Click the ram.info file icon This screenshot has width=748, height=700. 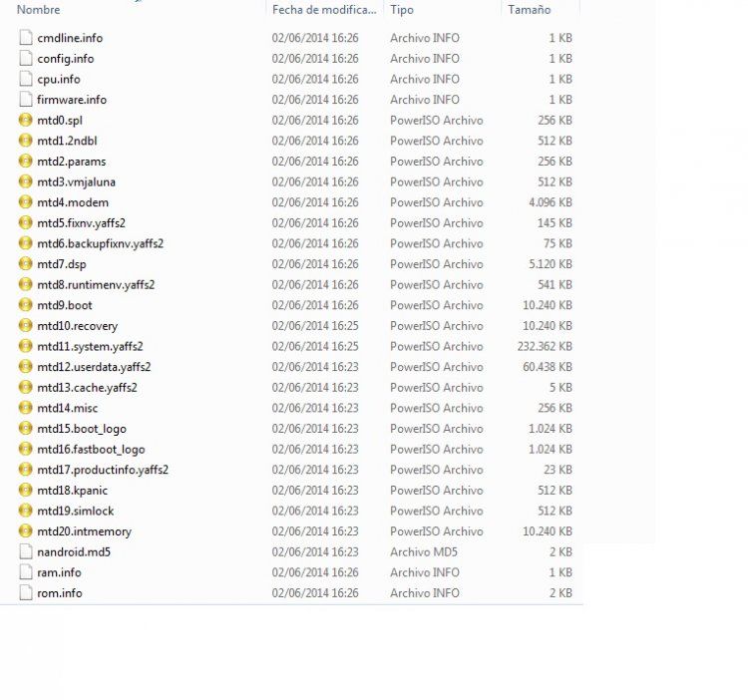tap(25, 572)
